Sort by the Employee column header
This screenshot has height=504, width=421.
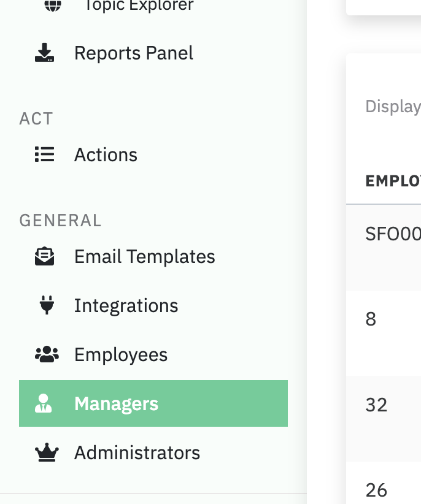393,181
